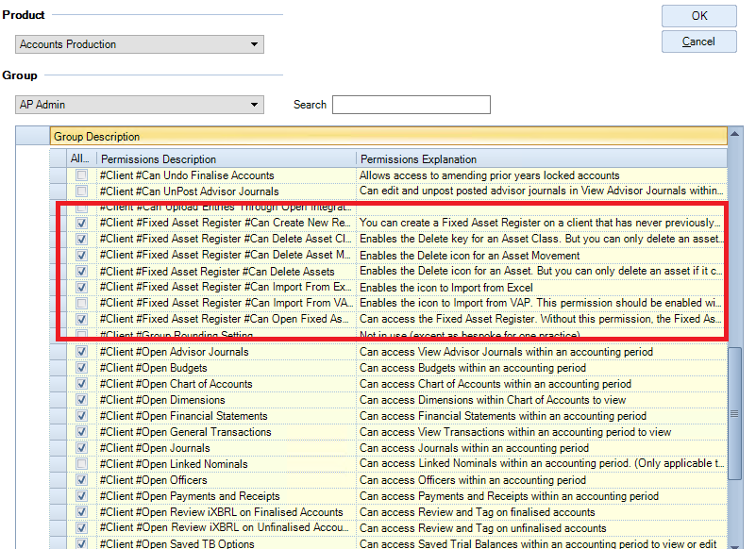Image resolution: width=756 pixels, height=549 pixels.
Task: Untick the Open General Transactions checkbox
Action: pos(82,432)
